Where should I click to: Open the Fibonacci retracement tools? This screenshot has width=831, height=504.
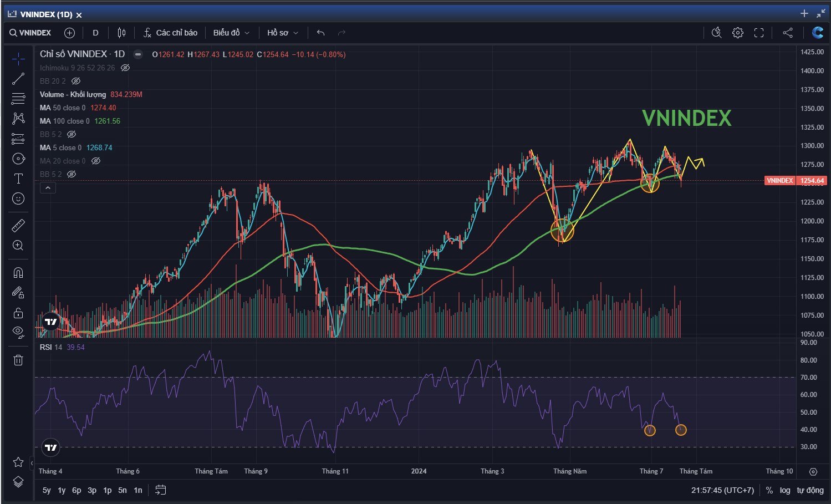point(18,99)
